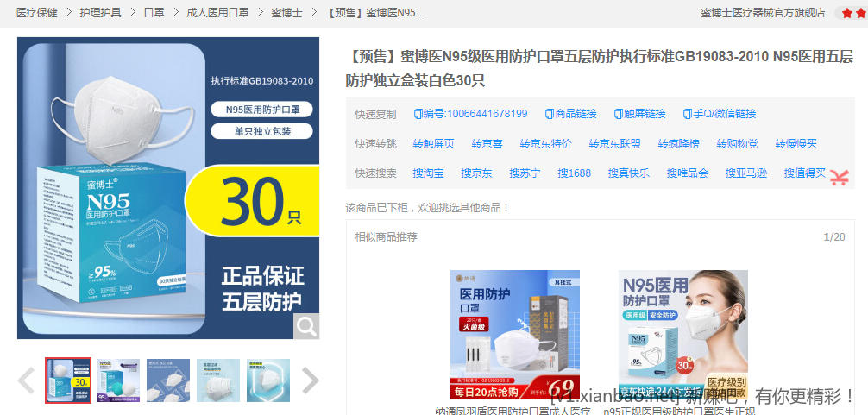Select the third thumbnail showing multiple masks
Image resolution: width=868 pixels, height=415 pixels.
(x=168, y=380)
